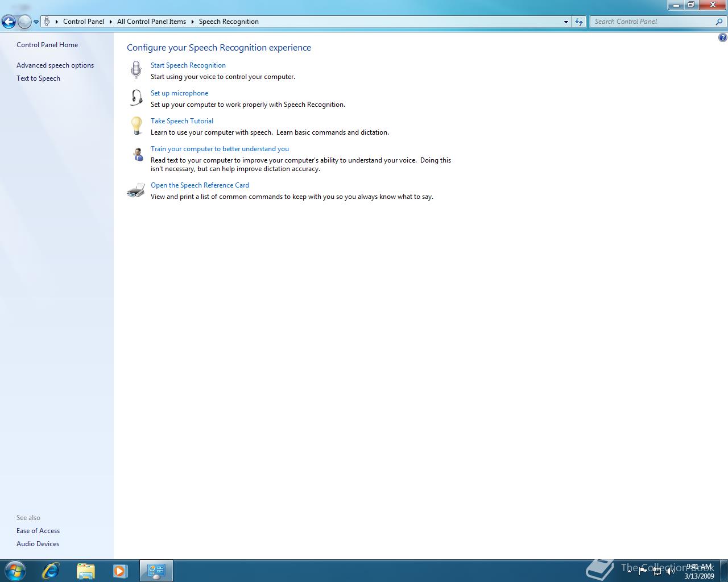Minimize the Control Panel window
The image size is (728, 582).
tap(676, 5)
